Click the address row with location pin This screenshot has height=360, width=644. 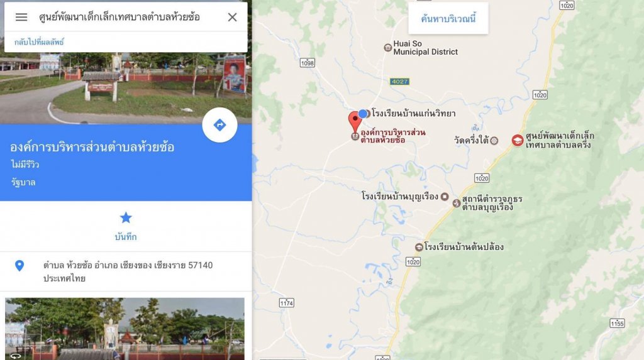coord(126,271)
